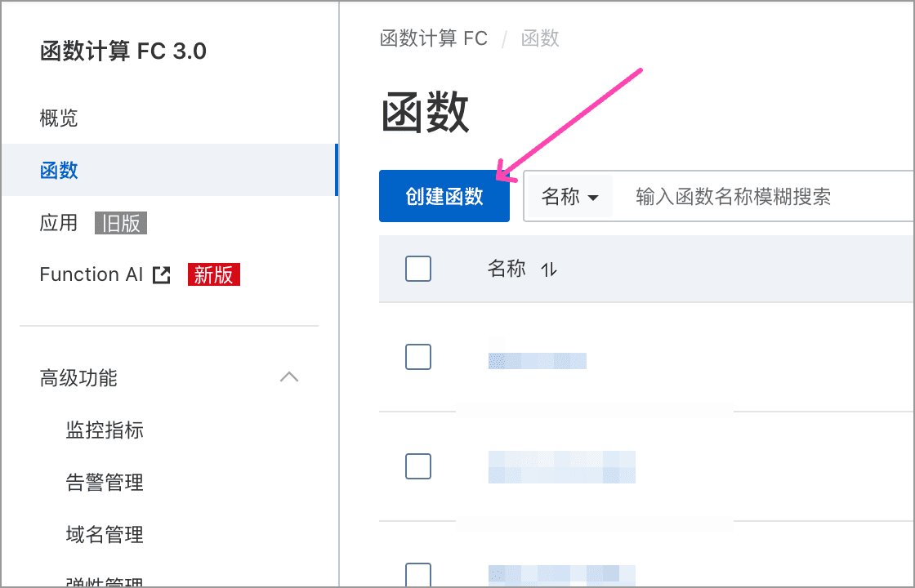Collapse the 高级功能 section chevron
Screen dimensions: 915x588
pos(289,376)
